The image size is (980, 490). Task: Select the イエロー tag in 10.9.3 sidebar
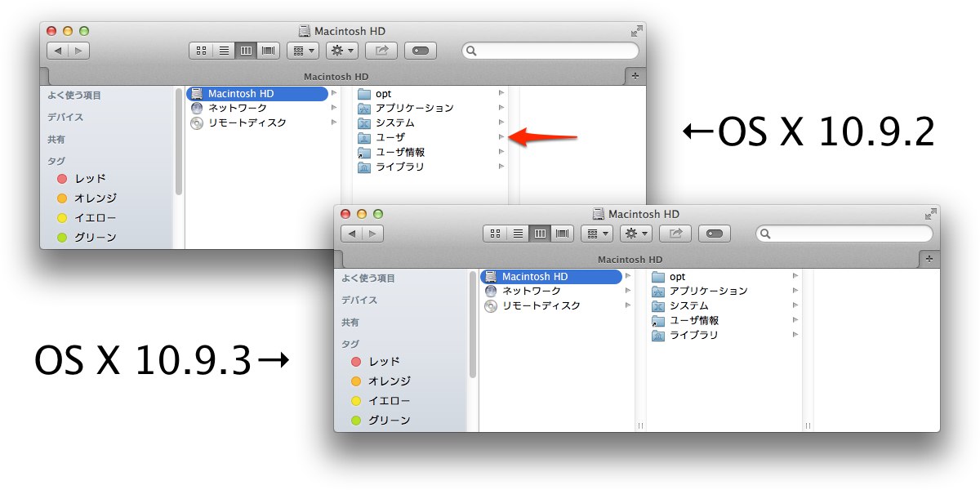click(x=389, y=401)
